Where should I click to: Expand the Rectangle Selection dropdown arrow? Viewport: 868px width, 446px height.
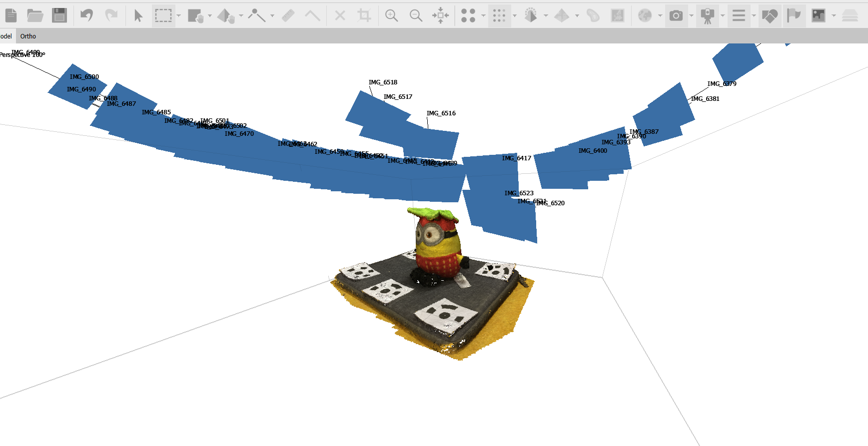178,15
